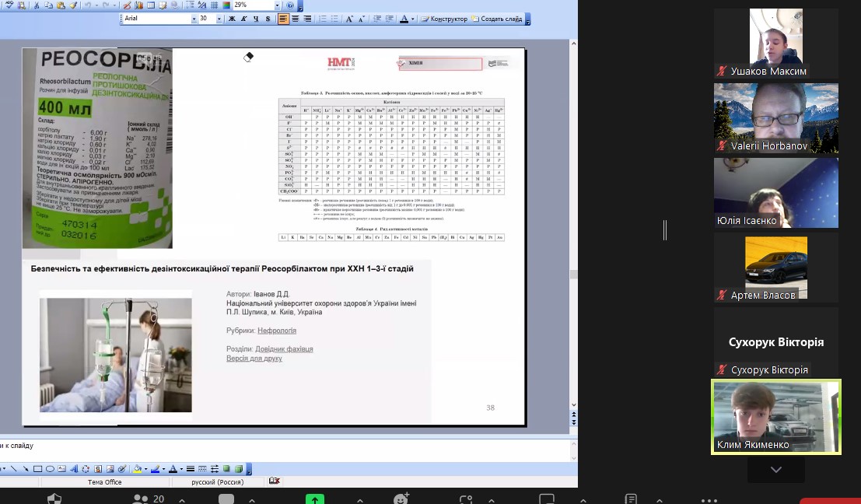Screen dimensions: 861x504
Task: Select the Oval shape tool
Action: click(50, 469)
